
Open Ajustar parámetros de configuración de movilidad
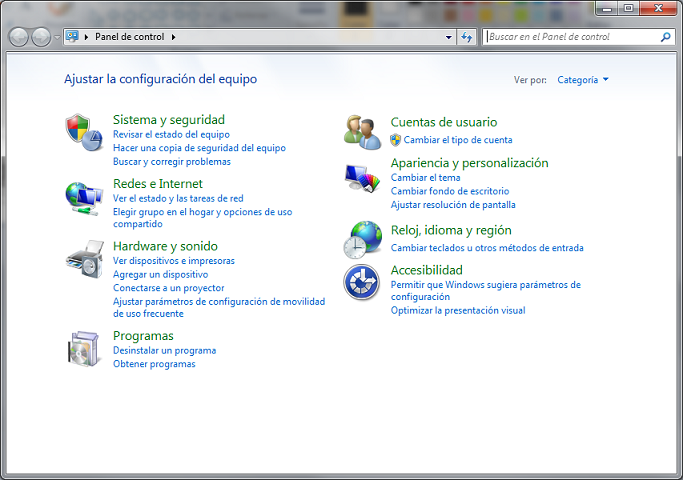tap(219, 308)
